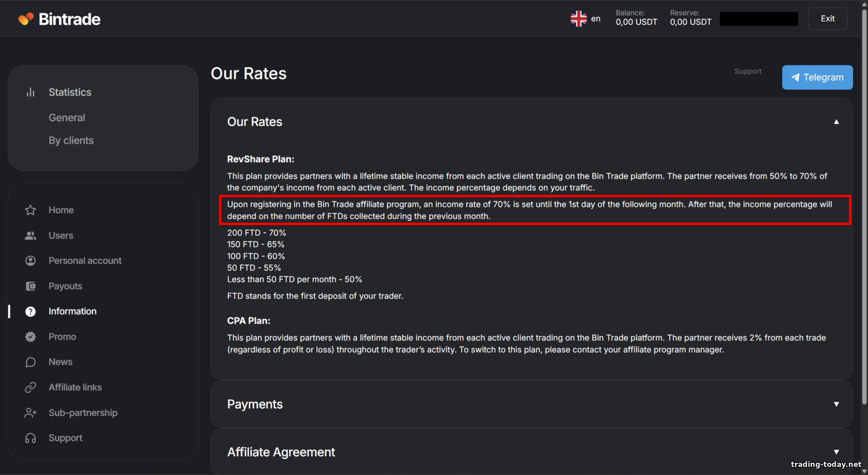
Task: Open General statistics menu item
Action: pyautogui.click(x=67, y=118)
